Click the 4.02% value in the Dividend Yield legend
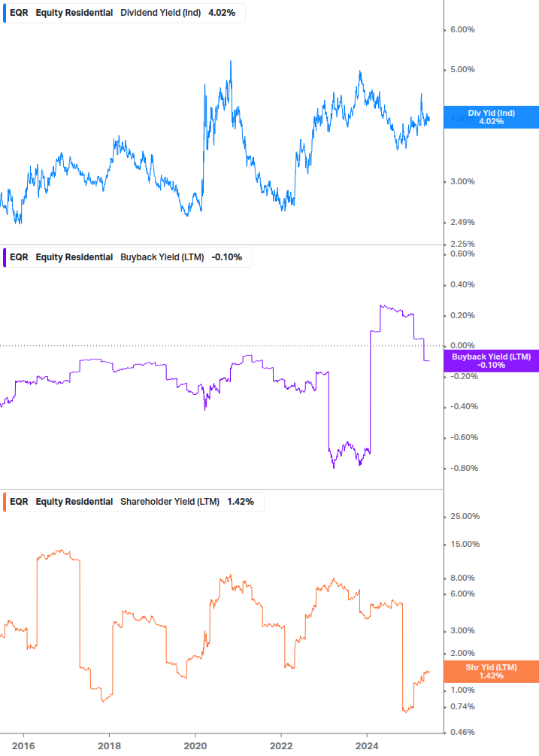The height and width of the screenshot is (756, 539). click(222, 13)
